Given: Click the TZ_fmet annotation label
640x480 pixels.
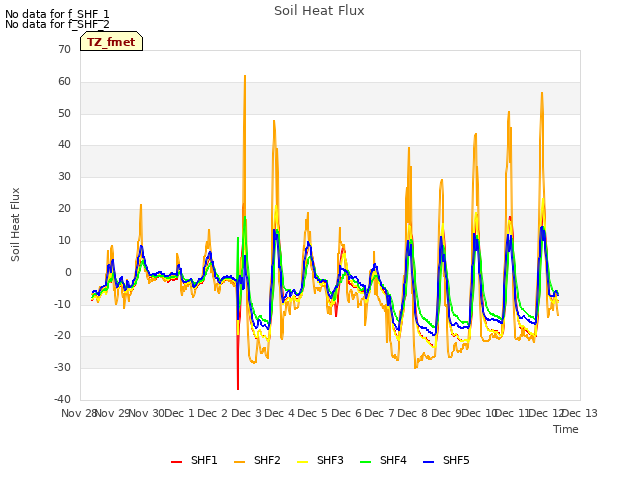Looking at the screenshot, I should (111, 42).
